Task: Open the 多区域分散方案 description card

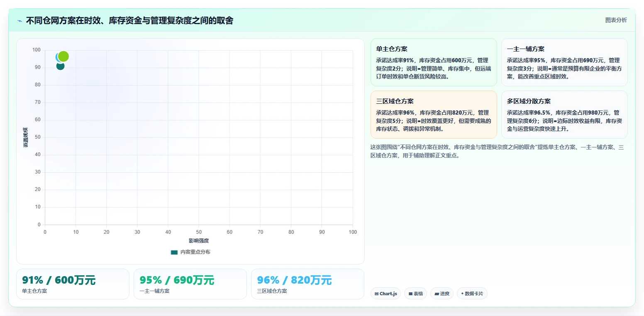Action: pos(564,115)
